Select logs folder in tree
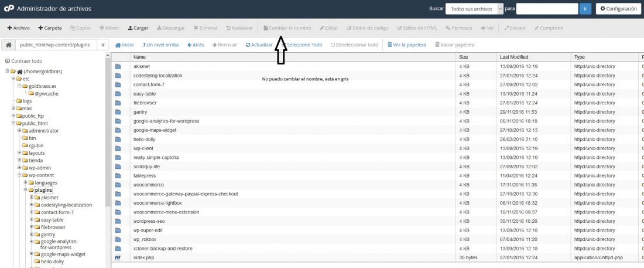 click(x=27, y=101)
